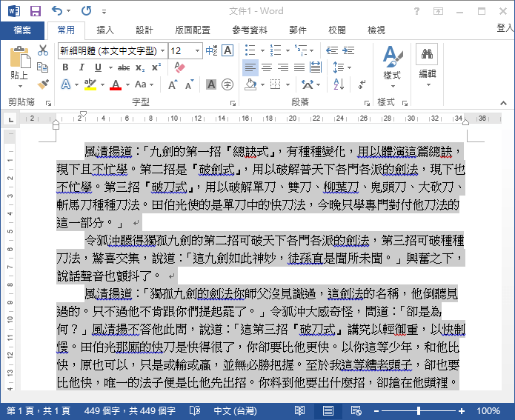Toggle show paragraph marks

coord(362,84)
